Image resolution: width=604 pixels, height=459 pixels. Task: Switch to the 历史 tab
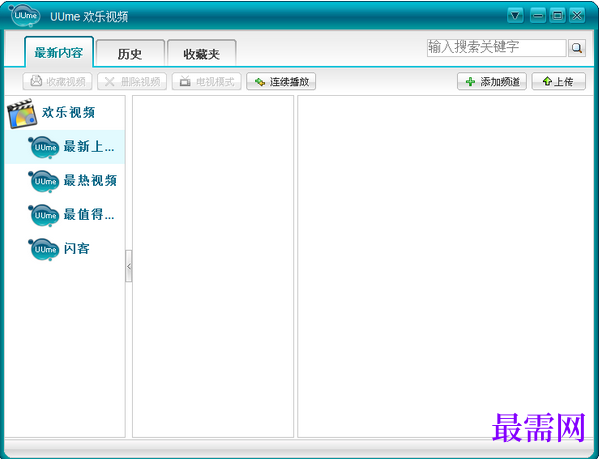click(130, 53)
